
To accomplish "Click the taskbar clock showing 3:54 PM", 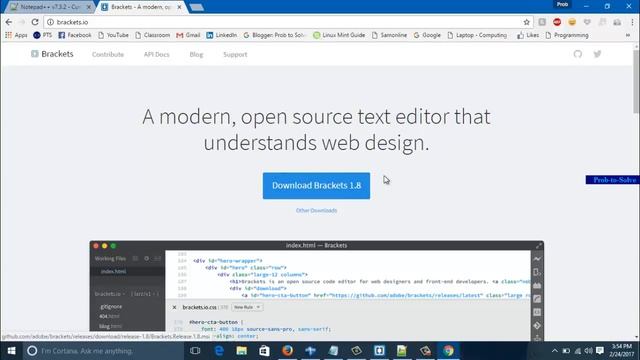I will [x=621, y=351].
